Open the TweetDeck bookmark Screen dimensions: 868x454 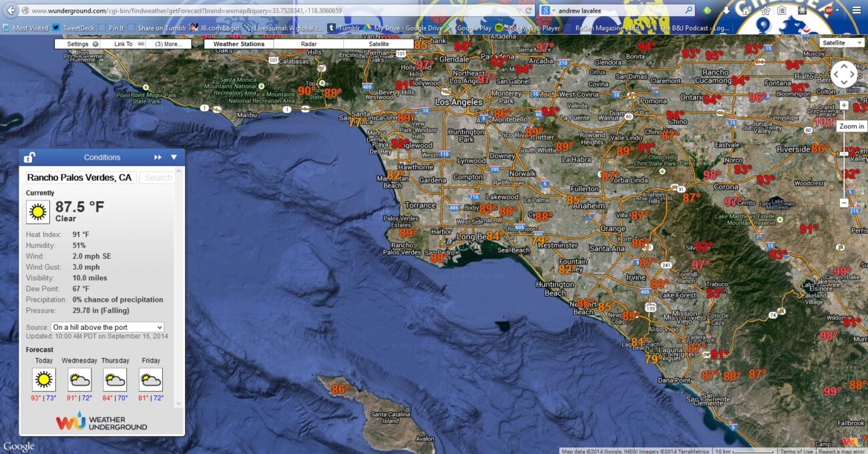[73, 28]
